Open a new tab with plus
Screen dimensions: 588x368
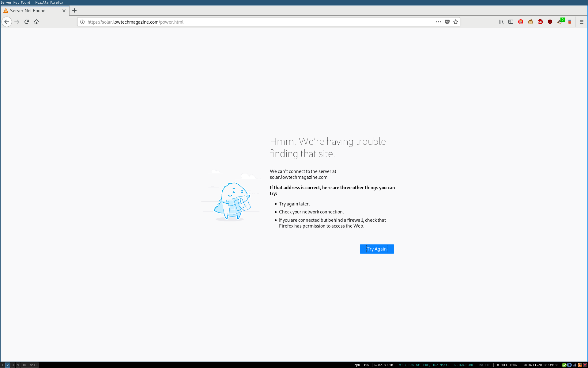point(74,10)
